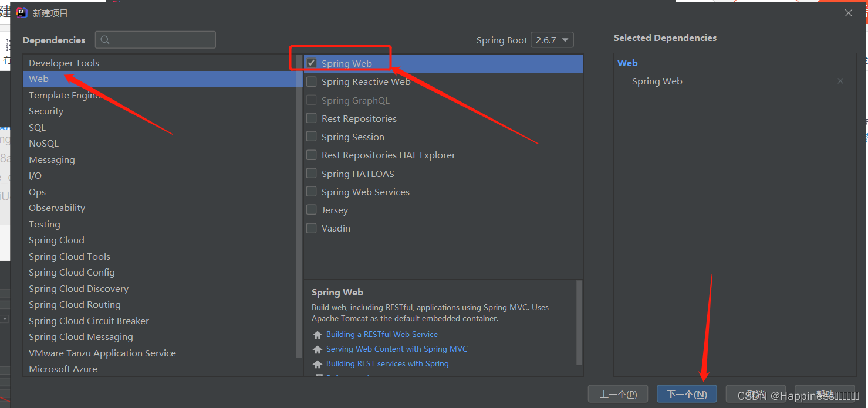Enable the Spring Reactive Web checkbox
This screenshot has width=868, height=408.
pos(312,81)
